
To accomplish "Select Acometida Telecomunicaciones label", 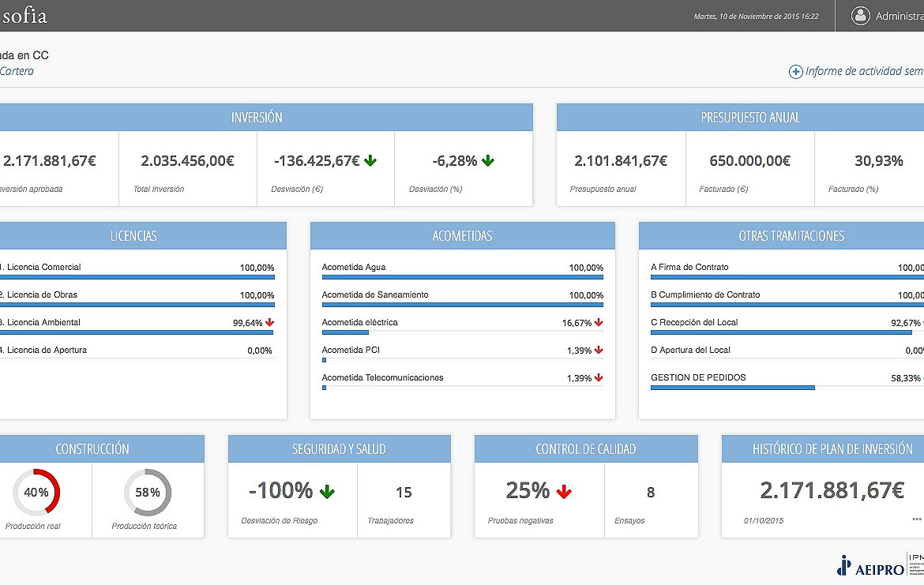I will tap(382, 377).
